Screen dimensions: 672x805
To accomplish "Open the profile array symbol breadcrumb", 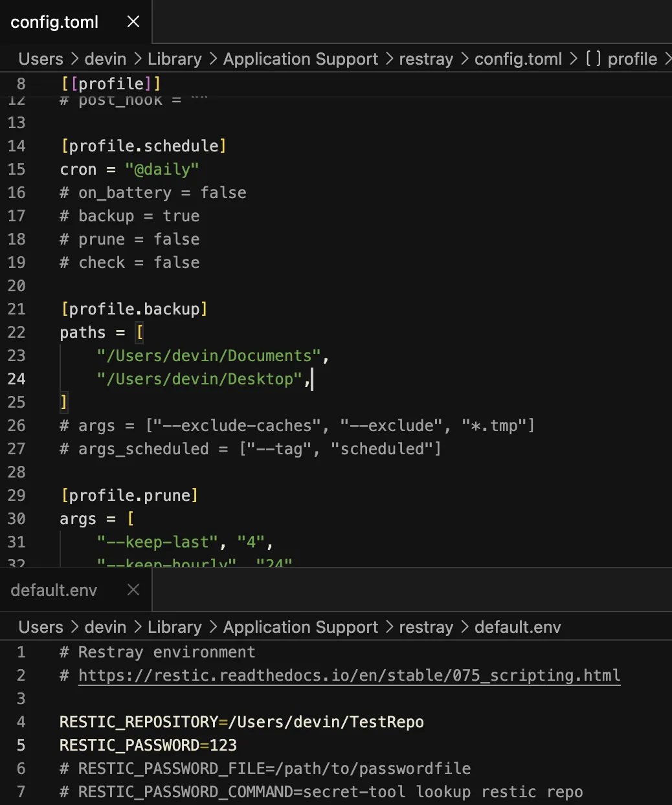I will [x=622, y=59].
